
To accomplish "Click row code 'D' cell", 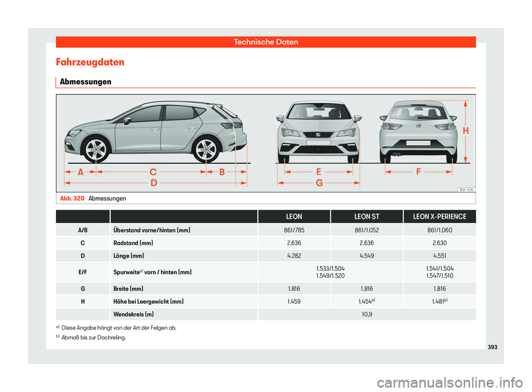I will [x=83, y=256].
